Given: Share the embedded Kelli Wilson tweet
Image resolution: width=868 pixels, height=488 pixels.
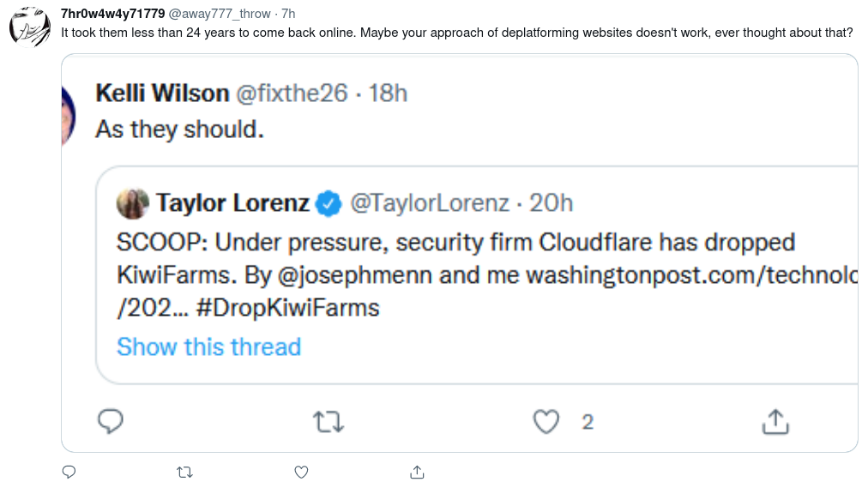Looking at the screenshot, I should (x=775, y=422).
